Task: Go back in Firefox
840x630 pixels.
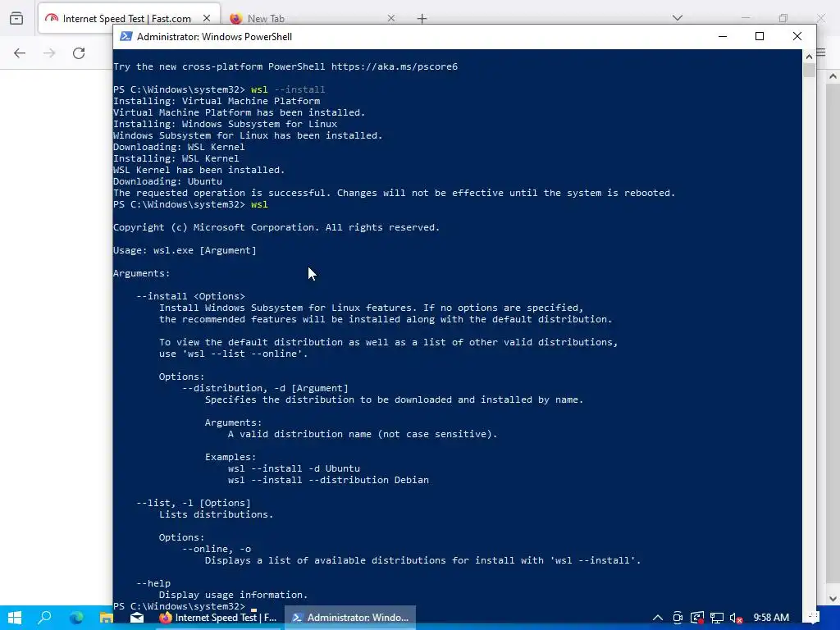Action: [x=20, y=53]
